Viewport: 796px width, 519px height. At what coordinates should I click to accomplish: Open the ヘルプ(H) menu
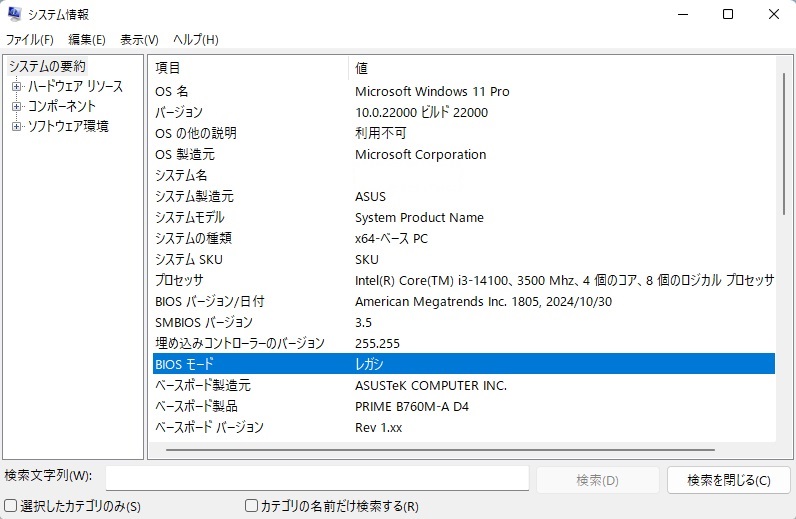coord(195,40)
